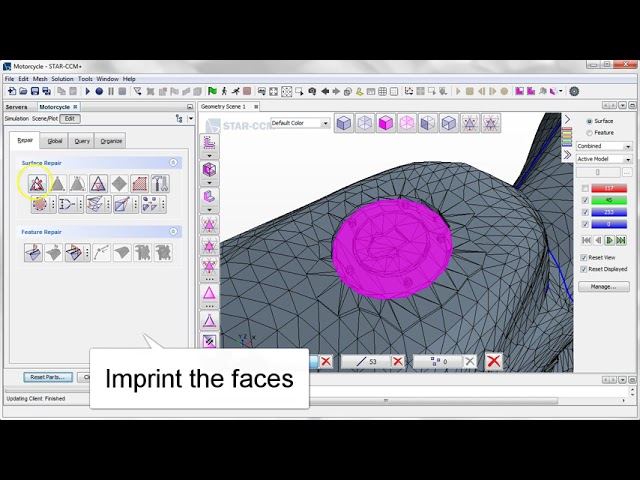Click the wireframe blue cube display icon
The height and width of the screenshot is (480, 640).
(365, 123)
